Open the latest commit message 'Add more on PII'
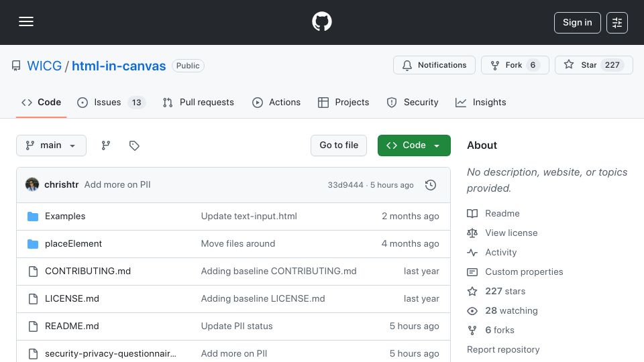This screenshot has width=644, height=362. tap(117, 185)
